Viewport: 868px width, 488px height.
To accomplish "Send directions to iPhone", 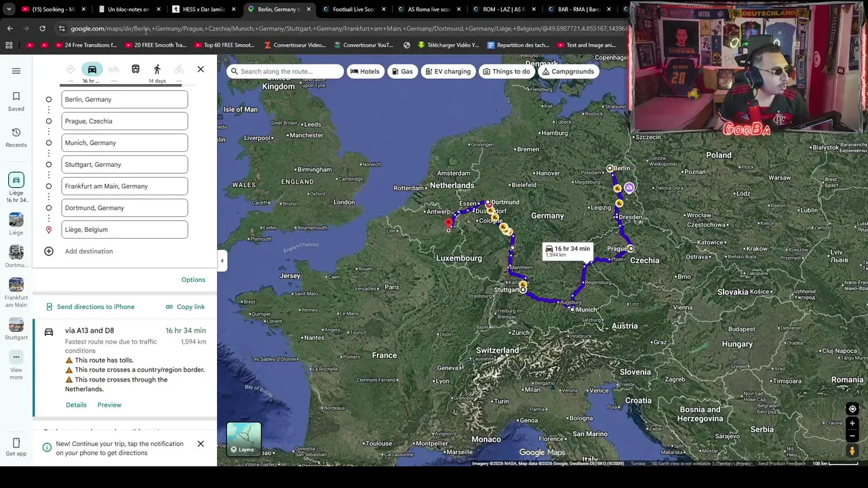I will point(90,307).
